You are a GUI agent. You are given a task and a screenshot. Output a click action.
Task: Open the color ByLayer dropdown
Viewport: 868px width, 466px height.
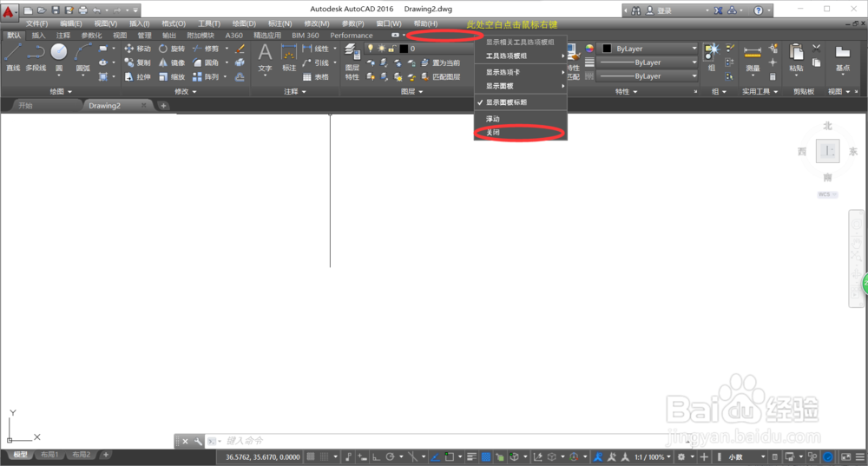[x=648, y=49]
